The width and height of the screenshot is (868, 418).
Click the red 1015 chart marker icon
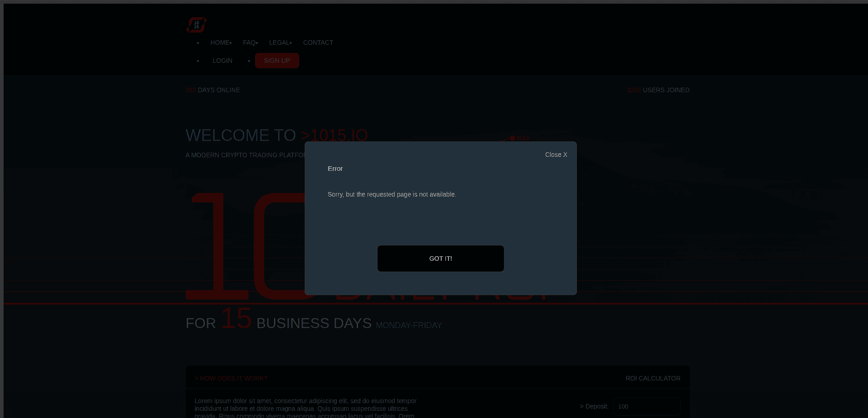[513, 138]
